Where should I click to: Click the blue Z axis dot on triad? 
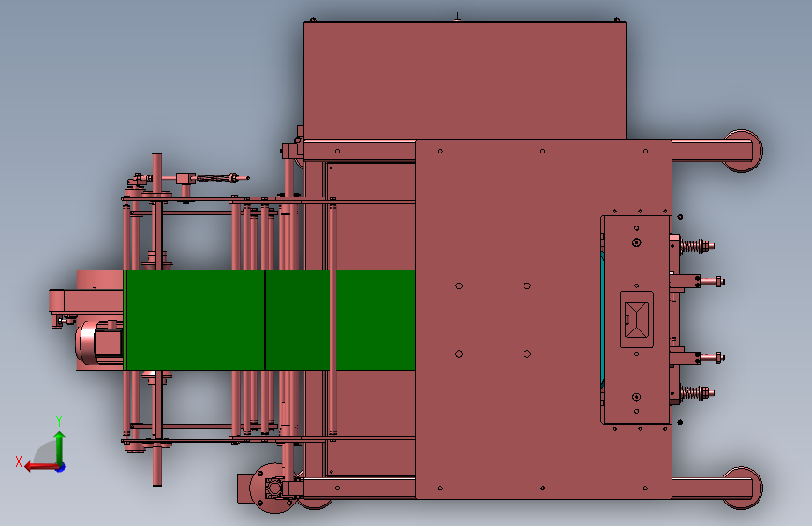pos(61,467)
